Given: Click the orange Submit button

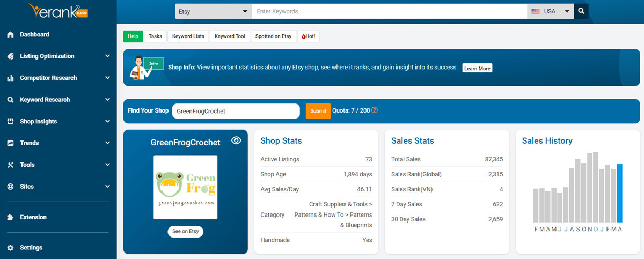Looking at the screenshot, I should pyautogui.click(x=318, y=111).
